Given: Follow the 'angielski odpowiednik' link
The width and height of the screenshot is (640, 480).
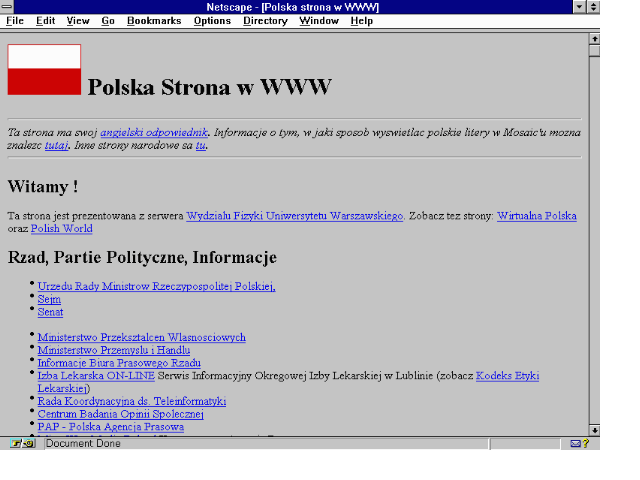Looking at the screenshot, I should (154, 133).
